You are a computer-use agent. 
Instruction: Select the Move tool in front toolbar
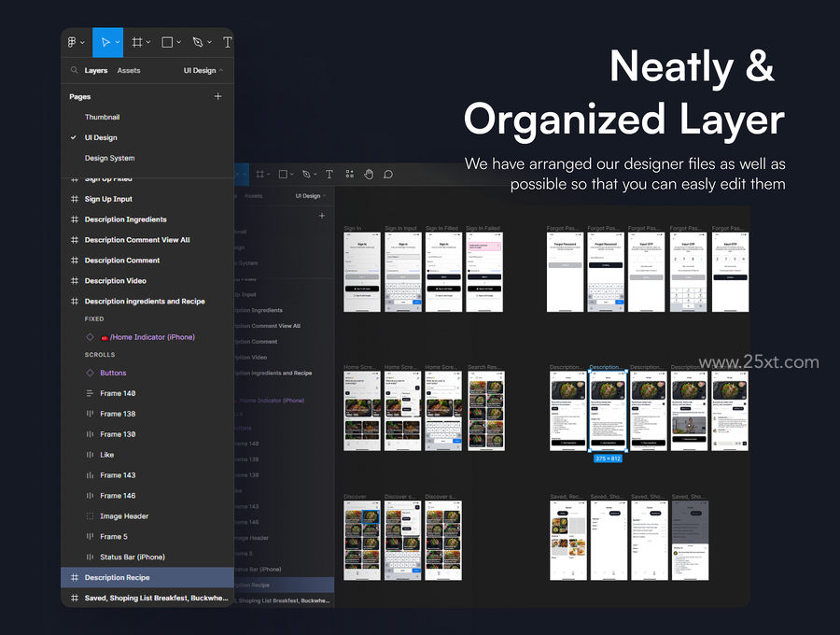pyautogui.click(x=105, y=42)
